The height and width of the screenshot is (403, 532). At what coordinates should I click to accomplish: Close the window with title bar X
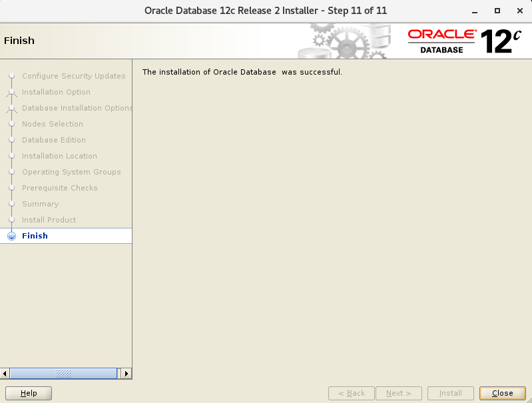[x=519, y=11]
